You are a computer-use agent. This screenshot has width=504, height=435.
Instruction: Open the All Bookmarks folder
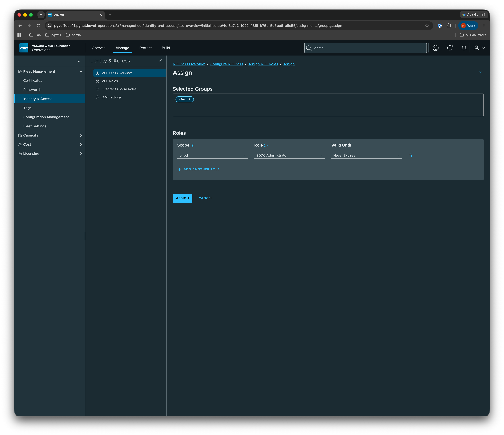point(473,35)
